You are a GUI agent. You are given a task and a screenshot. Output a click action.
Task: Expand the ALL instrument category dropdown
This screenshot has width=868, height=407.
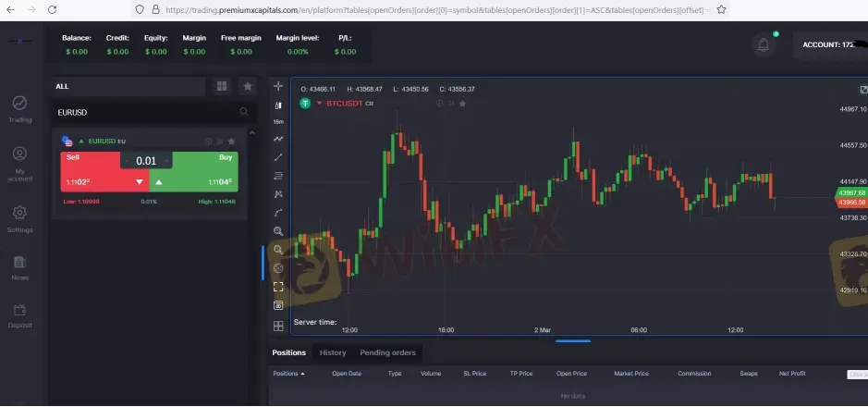click(128, 86)
